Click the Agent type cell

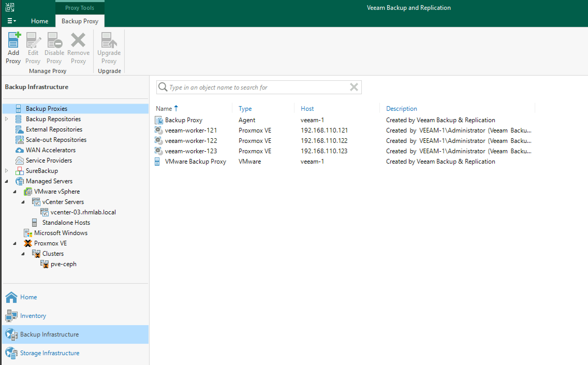[247, 120]
